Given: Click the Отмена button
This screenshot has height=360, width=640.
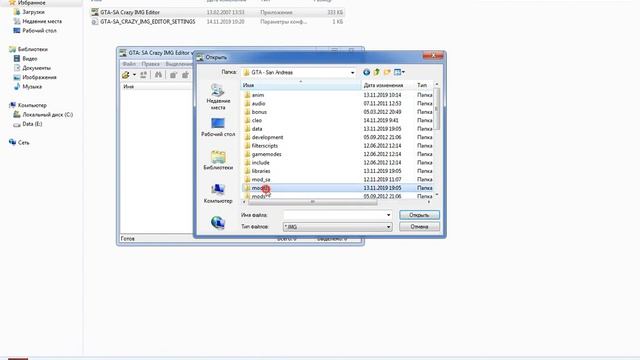Looking at the screenshot, I should click(x=419, y=227).
